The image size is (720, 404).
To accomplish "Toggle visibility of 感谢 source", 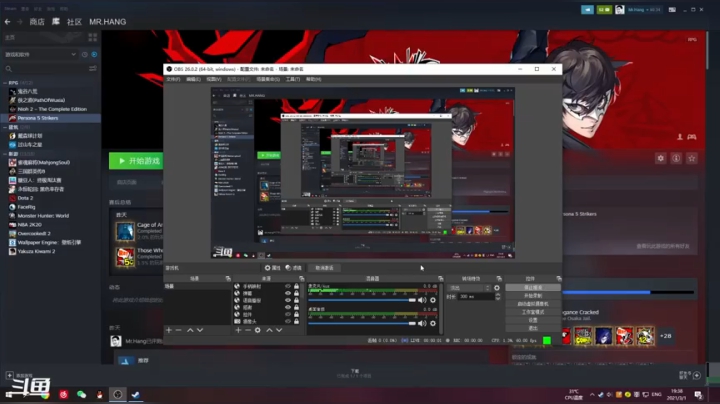I will point(288,307).
